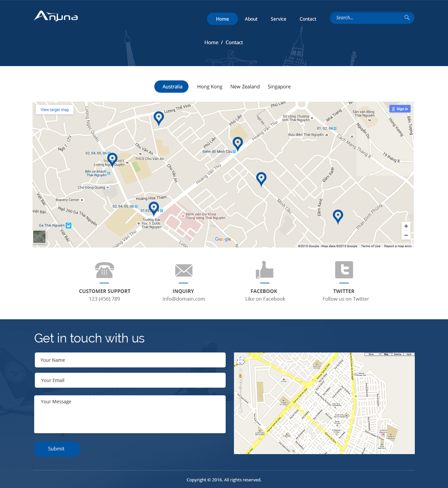Zoom out using the map minus control
This screenshot has height=488, width=448.
pyautogui.click(x=406, y=235)
